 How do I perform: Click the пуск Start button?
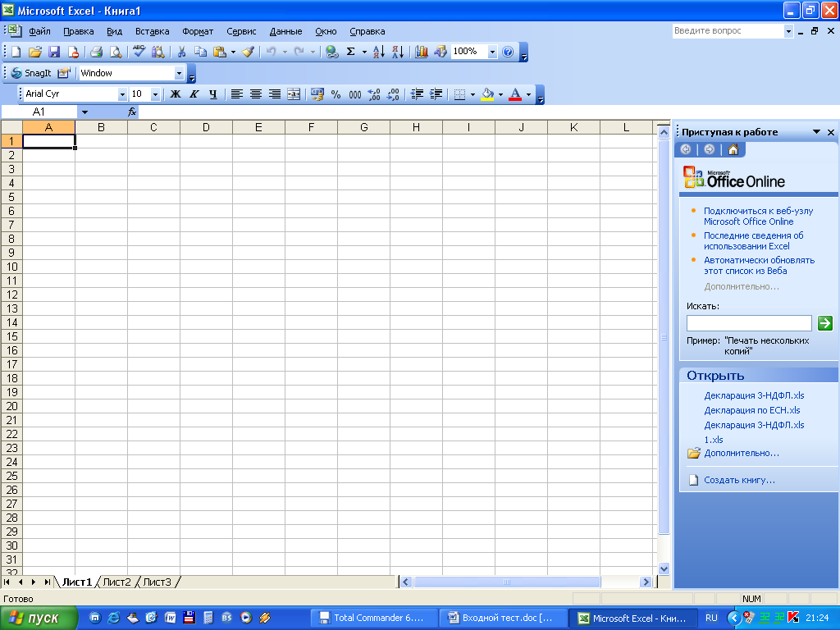coord(39,618)
